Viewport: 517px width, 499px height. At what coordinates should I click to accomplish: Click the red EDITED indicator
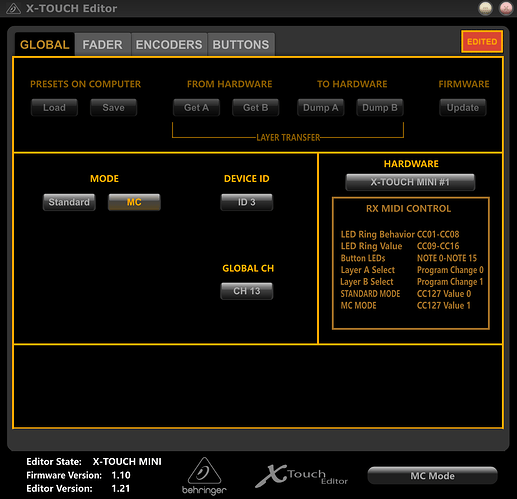482,42
